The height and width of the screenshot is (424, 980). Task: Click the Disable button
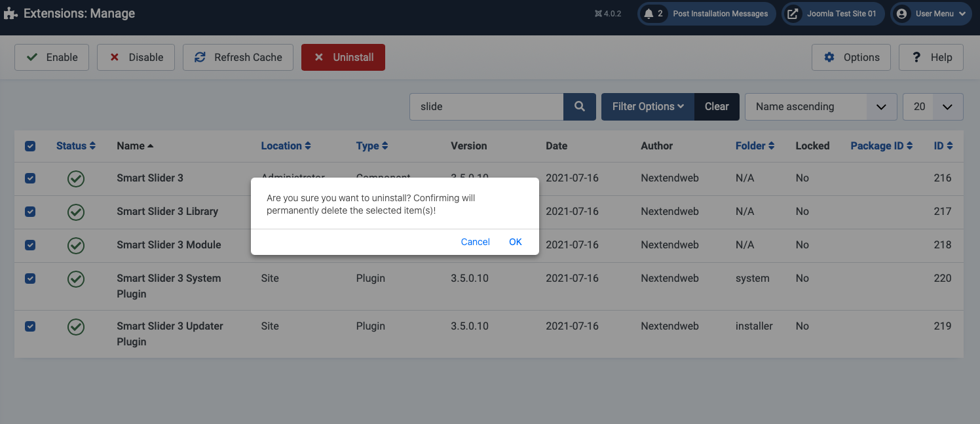[136, 57]
